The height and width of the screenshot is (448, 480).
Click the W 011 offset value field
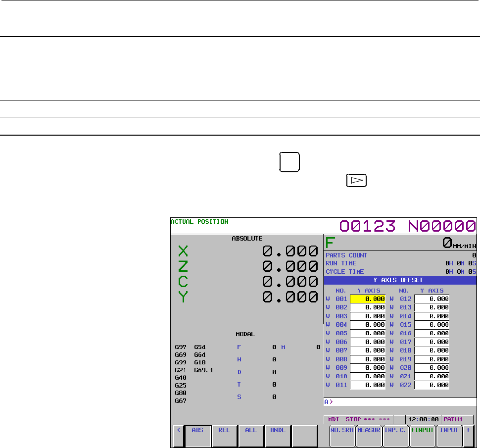tap(368, 385)
